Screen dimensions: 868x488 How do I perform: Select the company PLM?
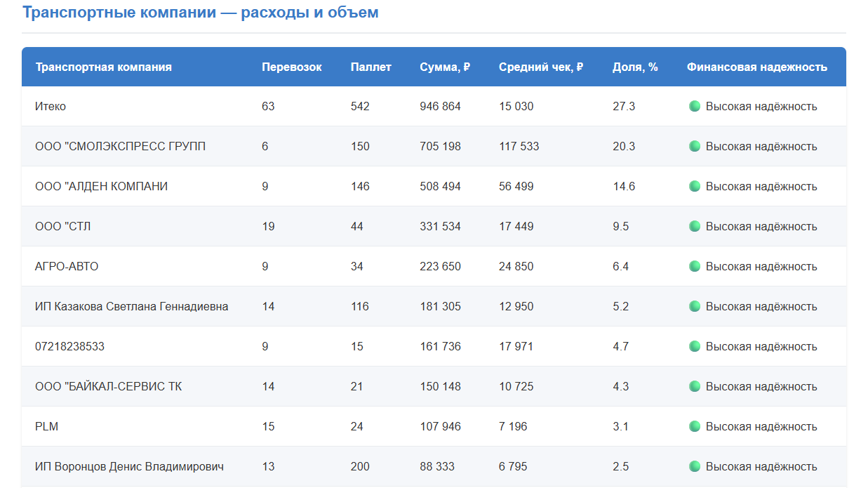tap(47, 426)
